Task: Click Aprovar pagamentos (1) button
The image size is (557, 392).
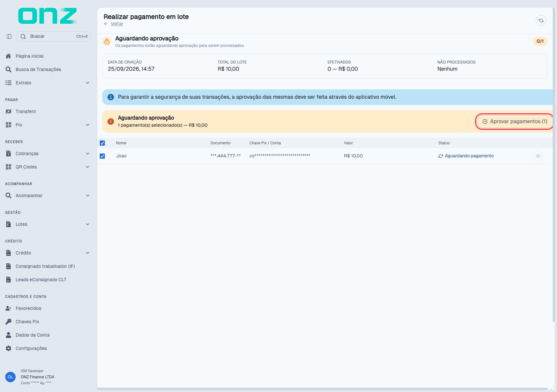Action: coord(515,122)
